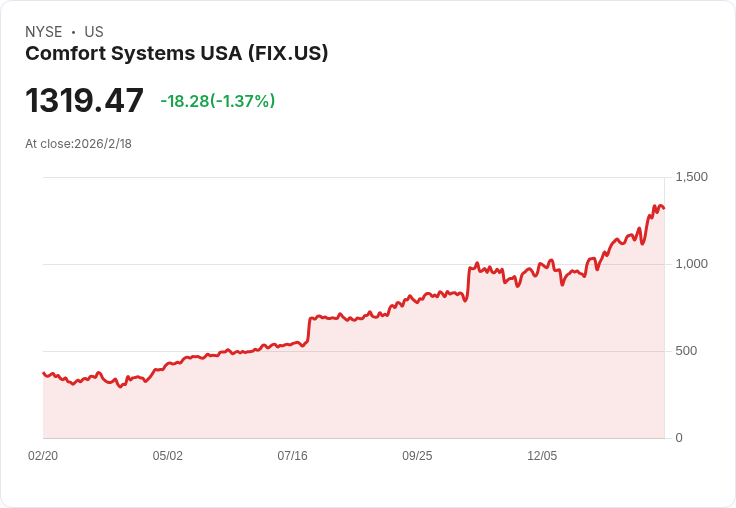Image resolution: width=736 pixels, height=508 pixels.
Task: Click the NYSE exchange label
Action: point(44,32)
